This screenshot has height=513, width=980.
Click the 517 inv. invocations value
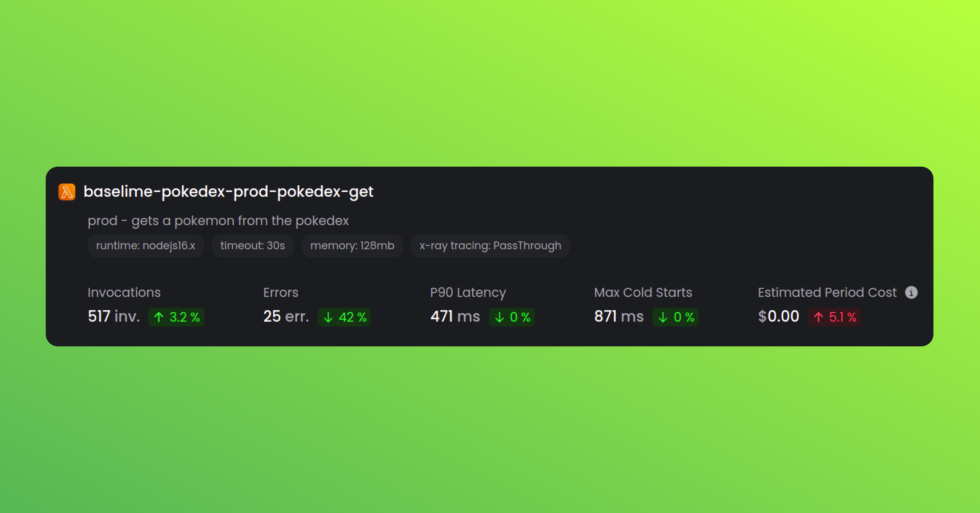pos(114,317)
